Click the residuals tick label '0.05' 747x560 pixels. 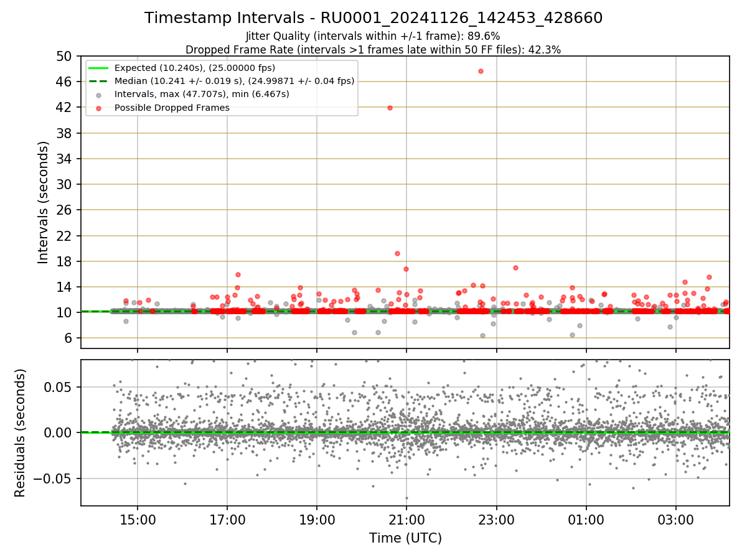point(59,387)
